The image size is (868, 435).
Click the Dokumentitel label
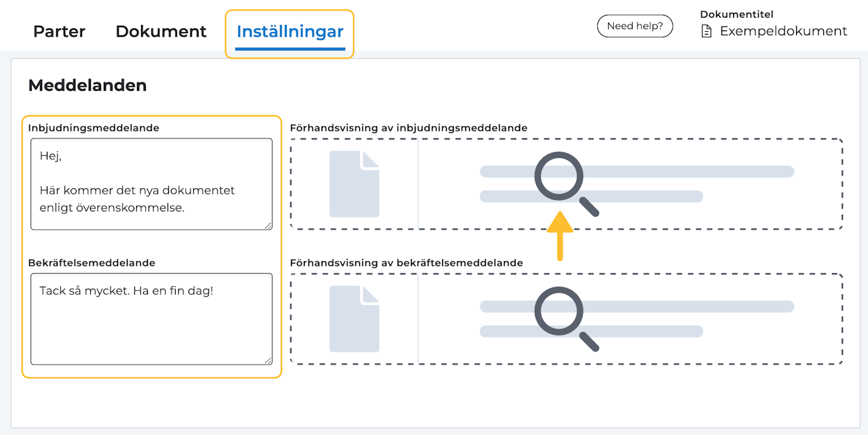(736, 14)
